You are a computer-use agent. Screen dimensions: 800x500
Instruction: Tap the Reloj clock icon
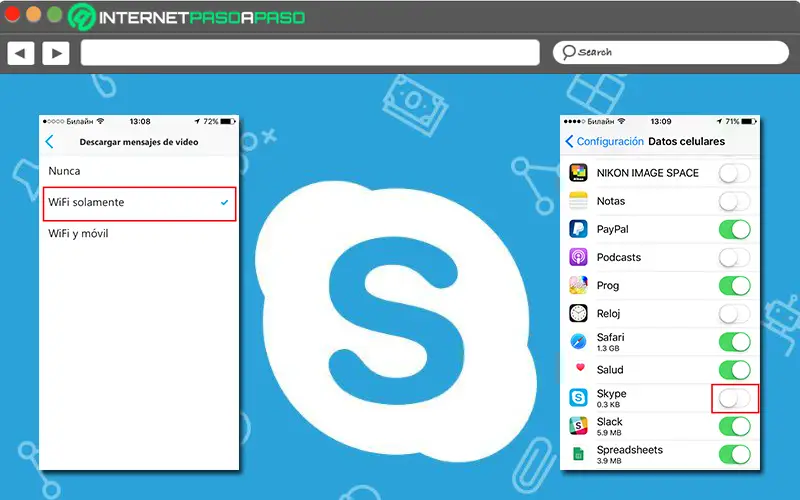click(578, 313)
